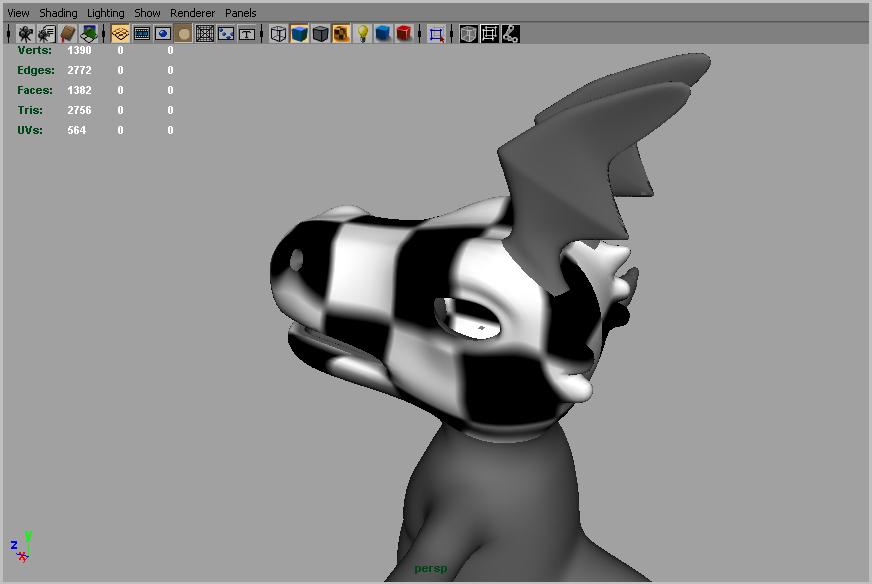Image resolution: width=872 pixels, height=584 pixels.
Task: Click the Use All Lights bulb icon
Action: click(x=362, y=34)
